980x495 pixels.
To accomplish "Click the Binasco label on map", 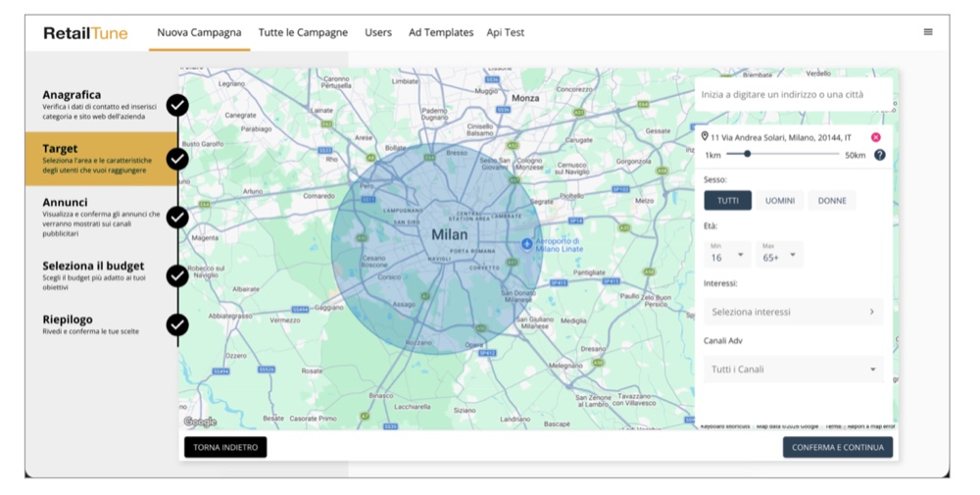I will tap(380, 396).
